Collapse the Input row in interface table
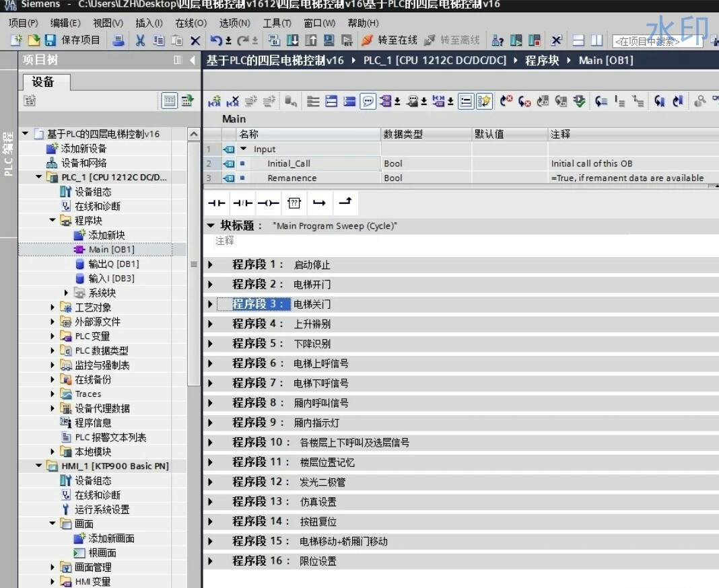 click(244, 149)
